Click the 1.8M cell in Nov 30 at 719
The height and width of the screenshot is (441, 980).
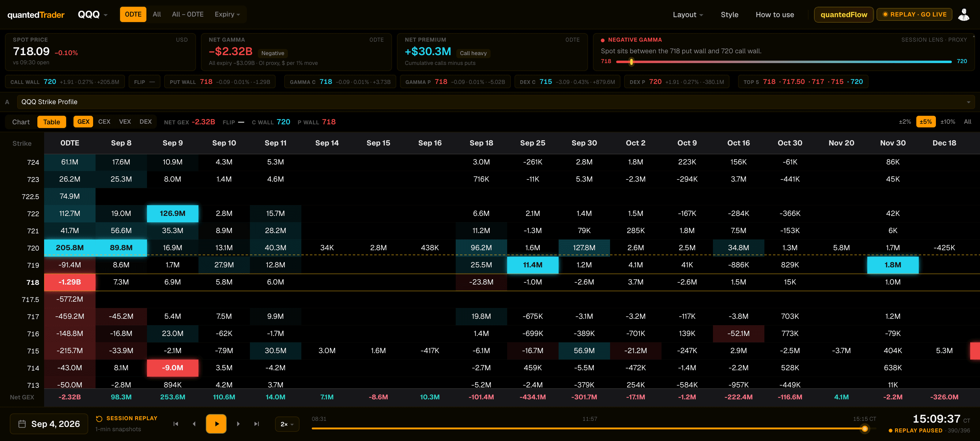coord(893,265)
